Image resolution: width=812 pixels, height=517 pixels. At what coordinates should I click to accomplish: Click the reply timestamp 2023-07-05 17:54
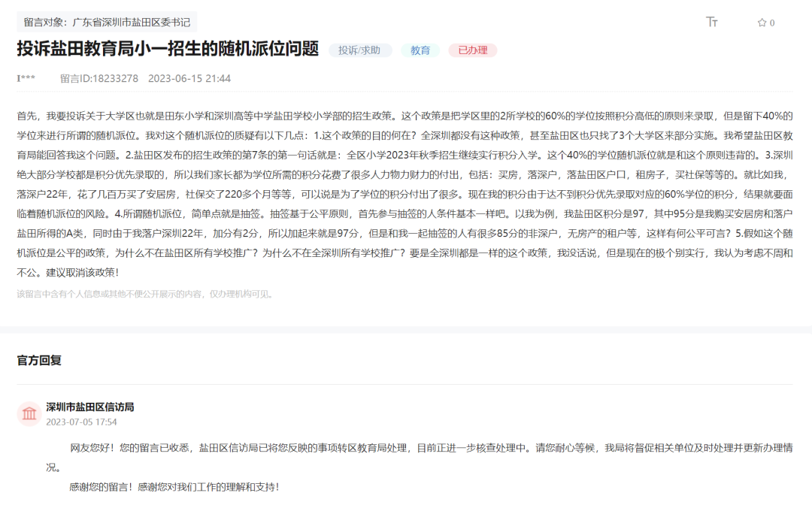pyautogui.click(x=81, y=422)
